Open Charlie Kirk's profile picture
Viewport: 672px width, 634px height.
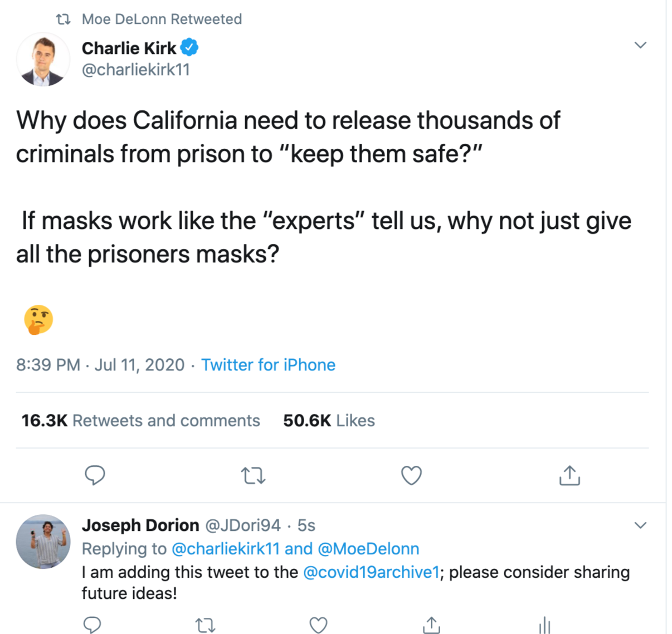click(x=43, y=60)
